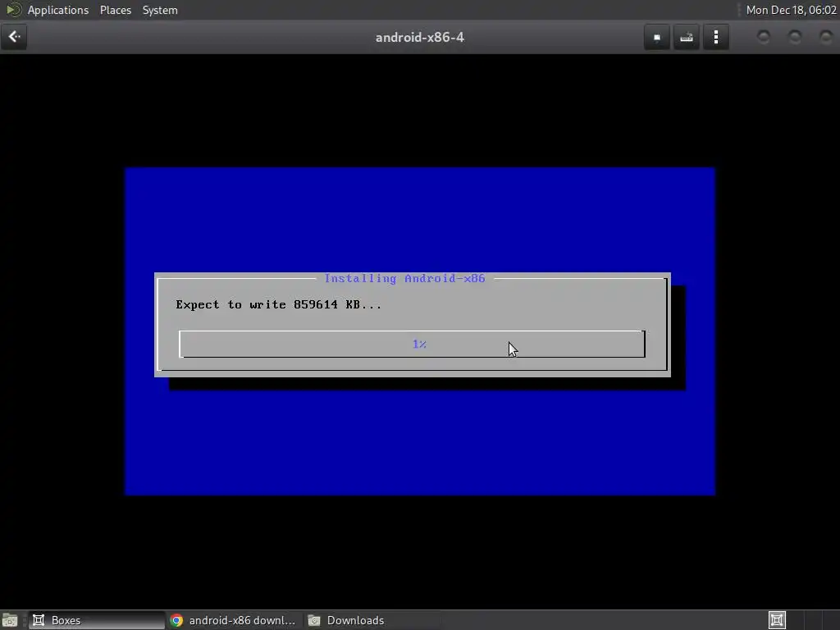Image resolution: width=840 pixels, height=630 pixels.
Task: Select the workspace showing the Boxes window icon
Action: [777, 620]
